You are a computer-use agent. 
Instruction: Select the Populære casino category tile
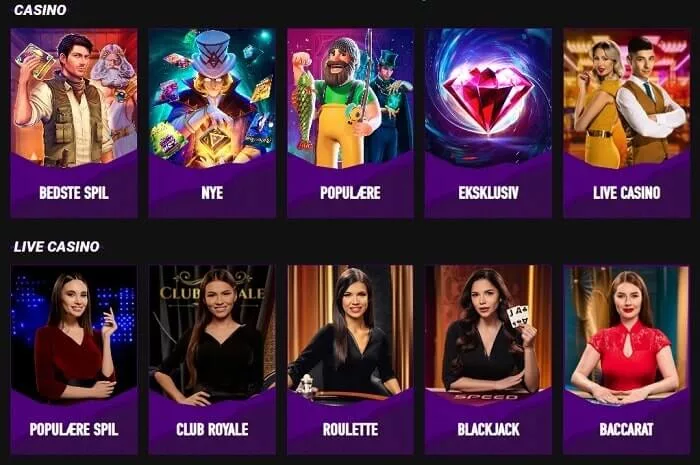350,123
